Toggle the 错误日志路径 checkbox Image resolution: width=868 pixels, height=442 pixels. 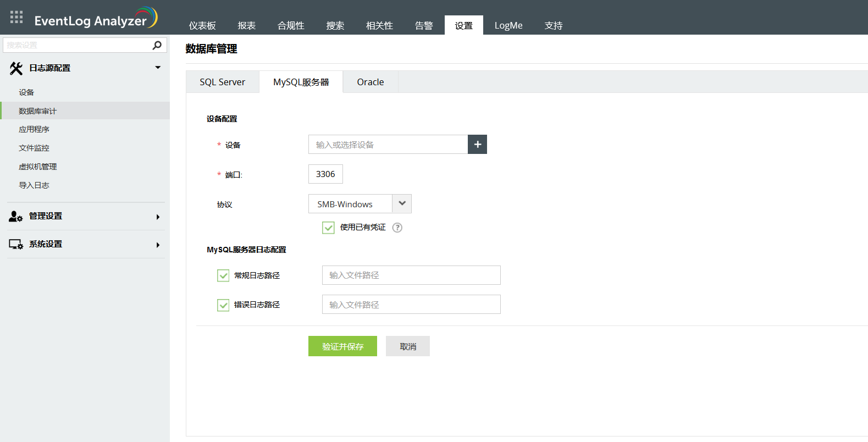tap(223, 305)
